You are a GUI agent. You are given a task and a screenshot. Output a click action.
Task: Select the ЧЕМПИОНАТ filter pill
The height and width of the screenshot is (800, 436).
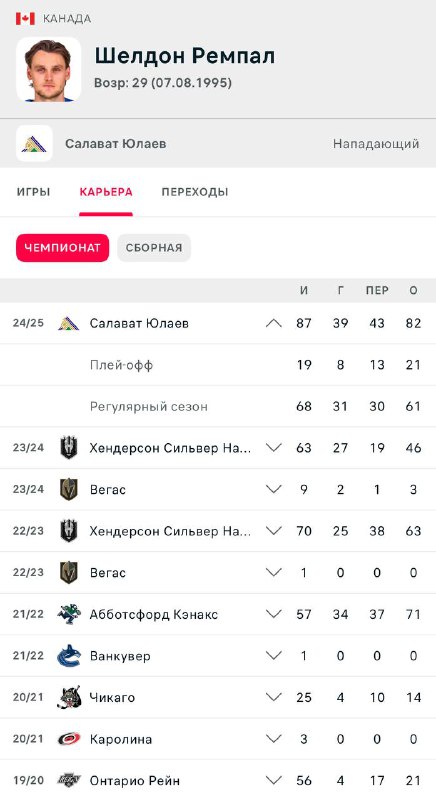pos(62,248)
